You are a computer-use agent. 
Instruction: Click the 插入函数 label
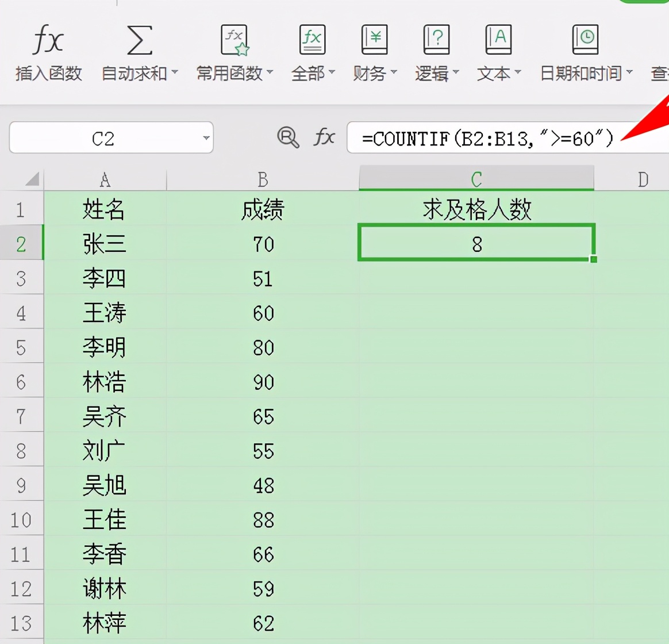click(x=48, y=74)
